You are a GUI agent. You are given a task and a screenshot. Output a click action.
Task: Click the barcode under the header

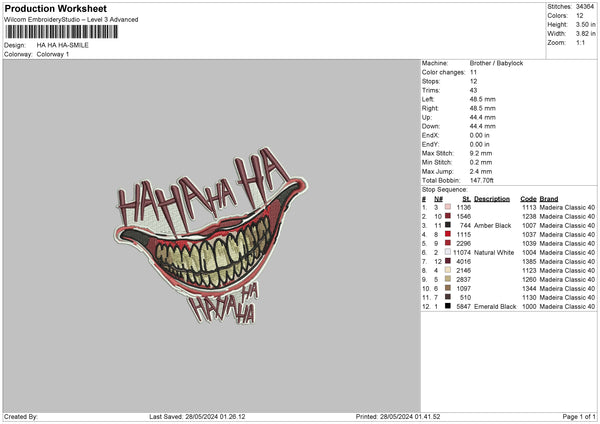(x=62, y=32)
